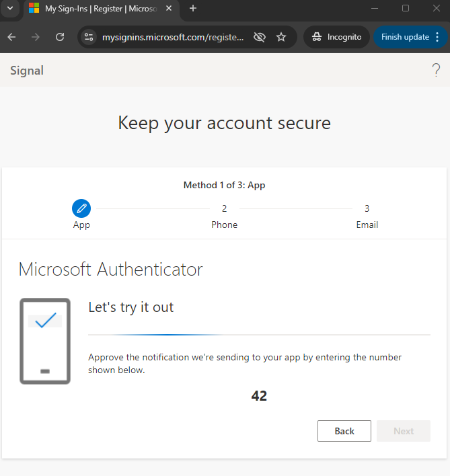Image resolution: width=450 pixels, height=476 pixels.
Task: Click the browser back arrow
Action: tap(11, 37)
